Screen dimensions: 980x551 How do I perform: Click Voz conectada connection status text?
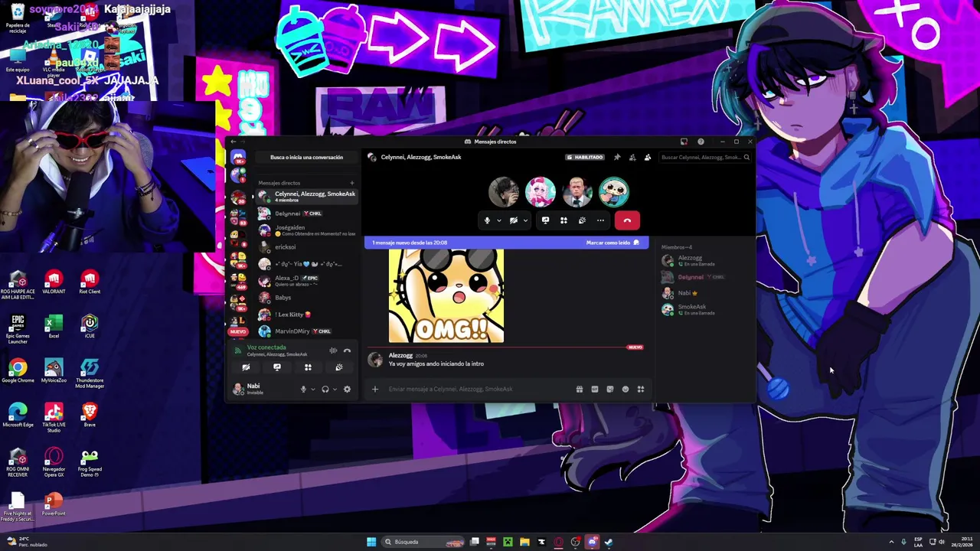click(x=266, y=347)
